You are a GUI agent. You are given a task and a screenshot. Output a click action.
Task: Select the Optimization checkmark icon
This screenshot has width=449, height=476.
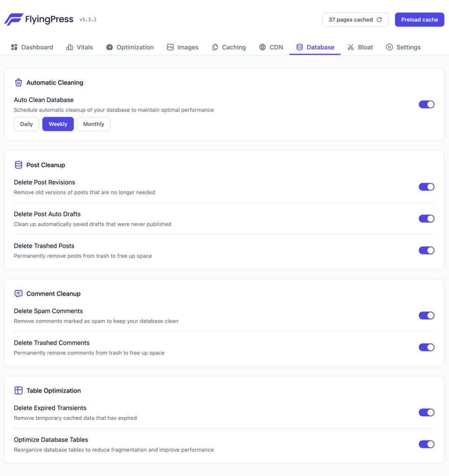109,47
